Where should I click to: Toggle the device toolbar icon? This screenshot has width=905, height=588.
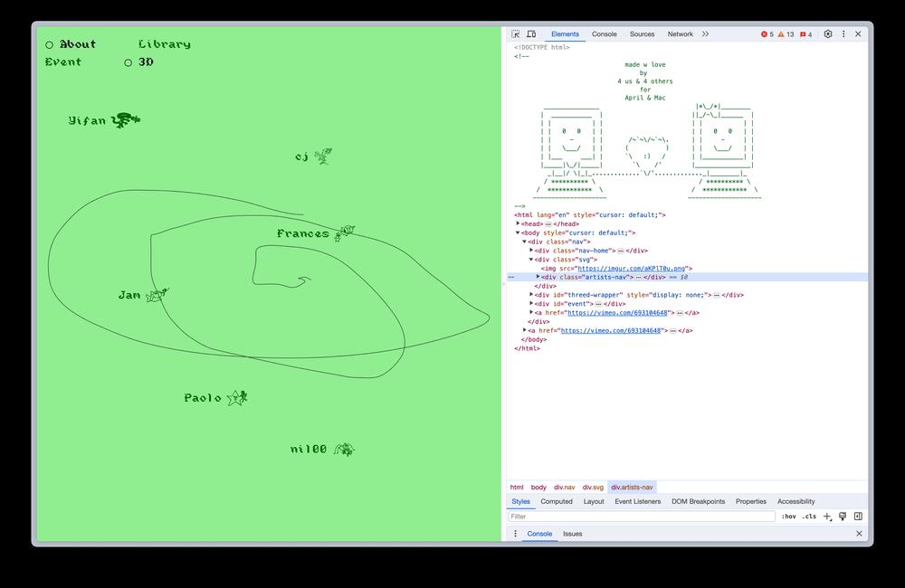tap(531, 34)
